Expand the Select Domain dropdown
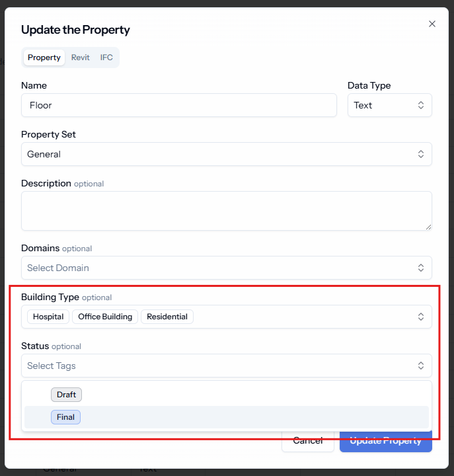Viewport: 454px width, 476px height. (227, 268)
